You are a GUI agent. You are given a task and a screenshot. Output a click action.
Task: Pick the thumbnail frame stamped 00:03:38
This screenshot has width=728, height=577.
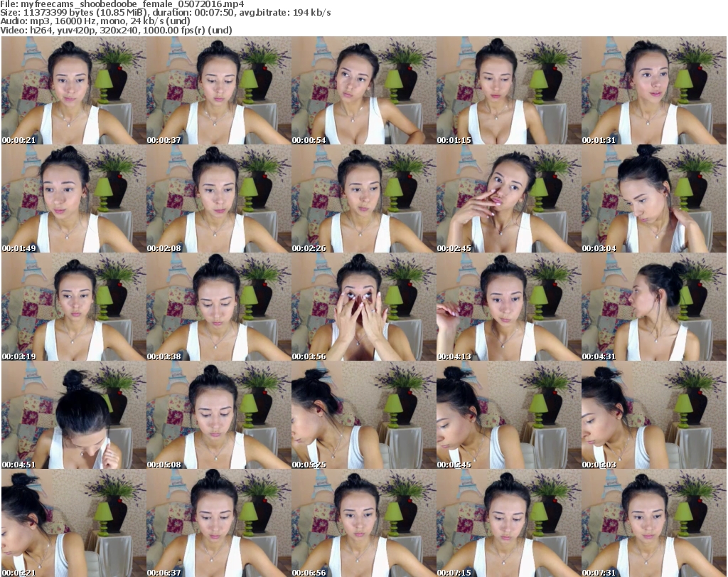[219, 307]
